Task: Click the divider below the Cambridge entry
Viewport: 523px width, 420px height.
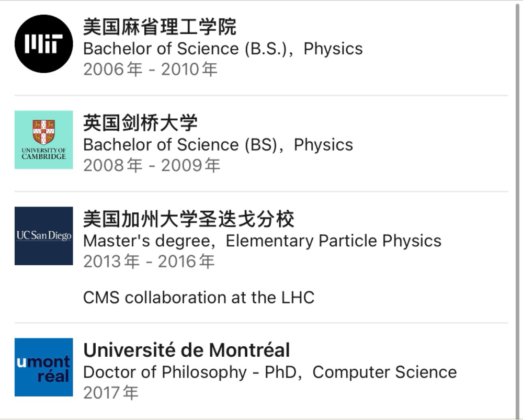Action: click(261, 191)
